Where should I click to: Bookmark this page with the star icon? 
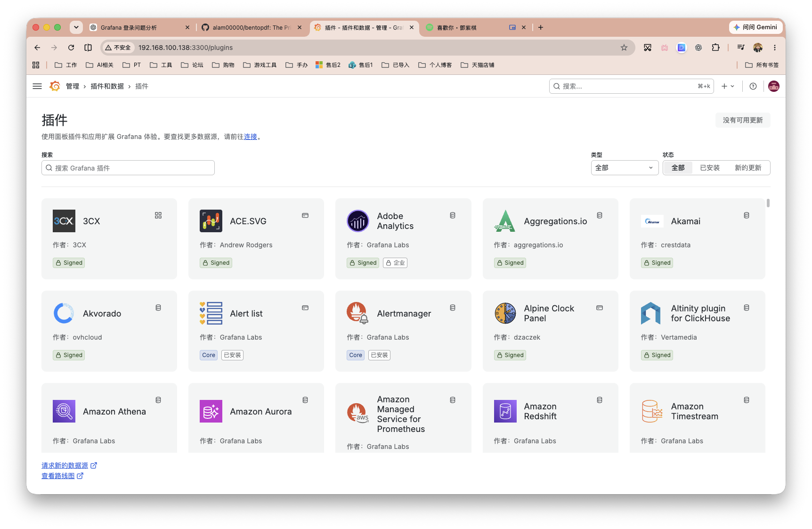tap(624, 48)
